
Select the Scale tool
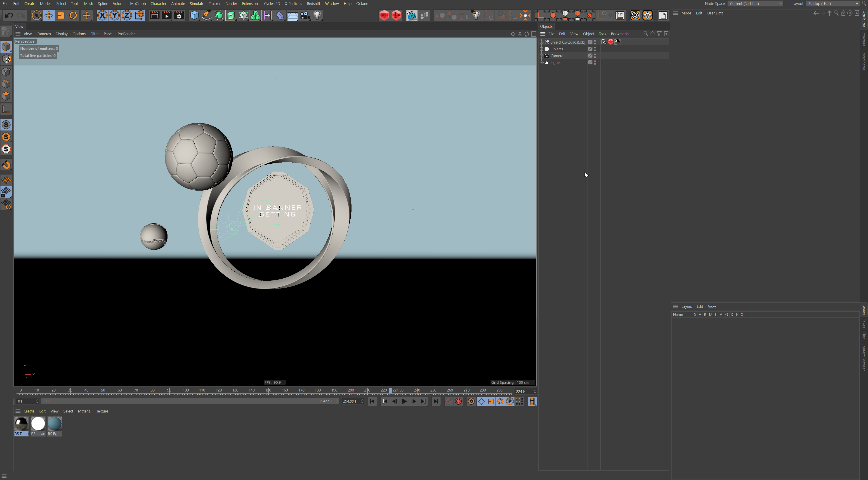pyautogui.click(x=61, y=16)
